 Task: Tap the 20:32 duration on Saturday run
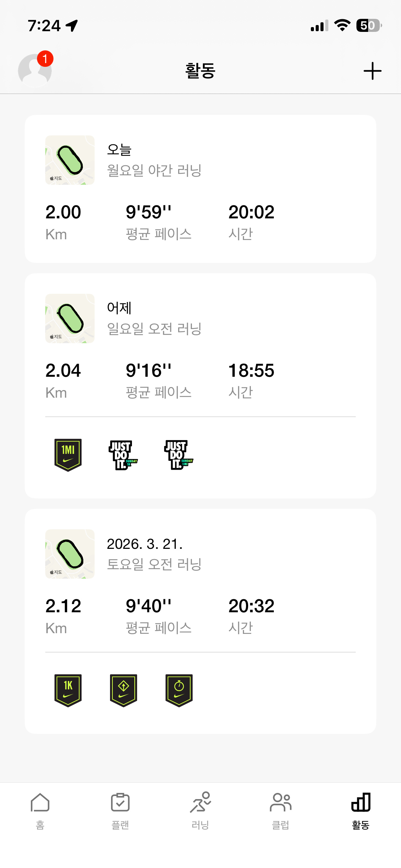coord(251,606)
